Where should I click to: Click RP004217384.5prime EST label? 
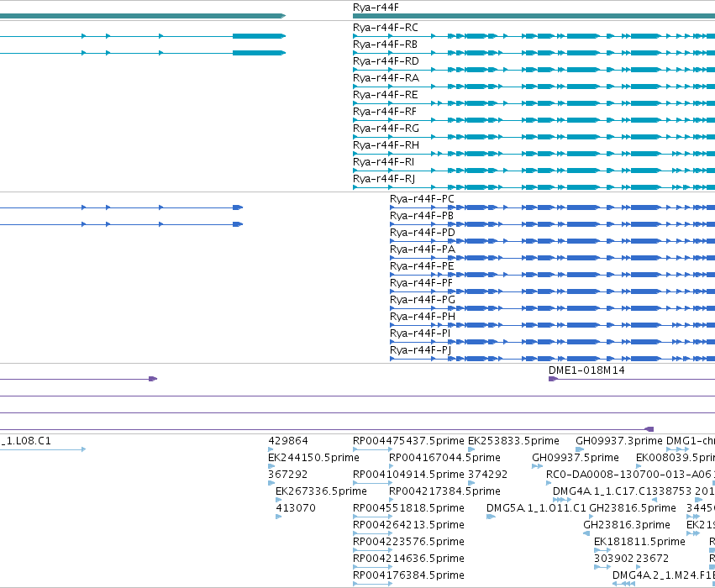(444, 492)
